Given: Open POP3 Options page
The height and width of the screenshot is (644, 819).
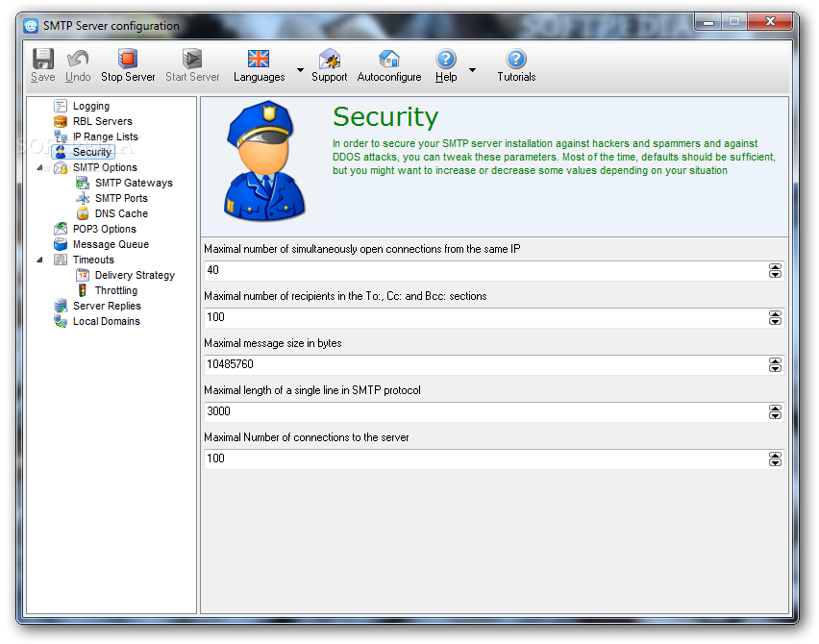Looking at the screenshot, I should coord(105,229).
